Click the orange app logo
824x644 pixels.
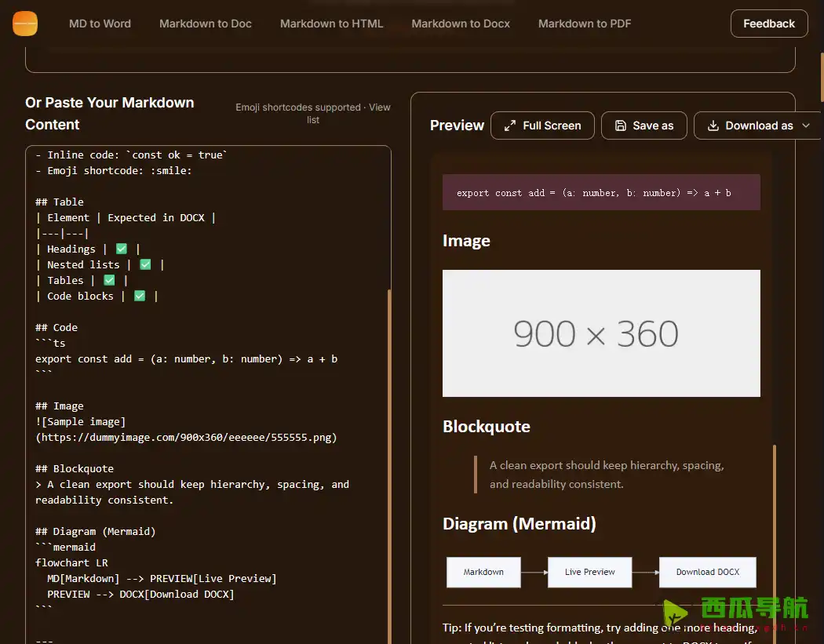(x=25, y=24)
